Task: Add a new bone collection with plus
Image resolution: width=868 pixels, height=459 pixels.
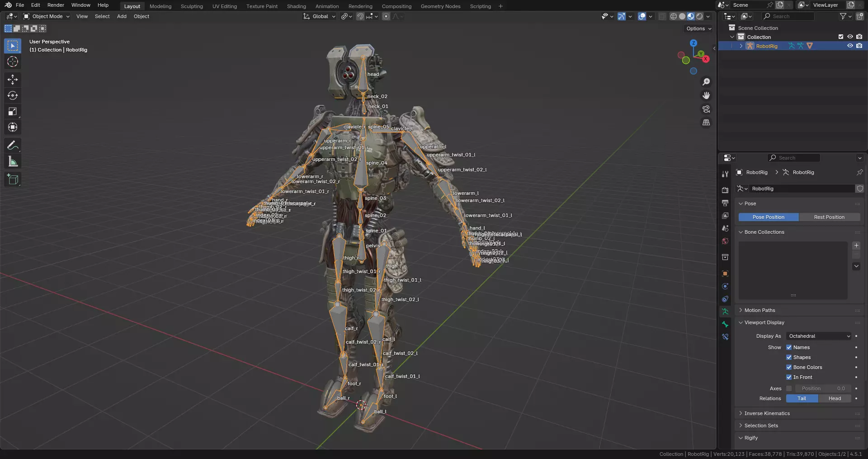Action: pyautogui.click(x=856, y=246)
